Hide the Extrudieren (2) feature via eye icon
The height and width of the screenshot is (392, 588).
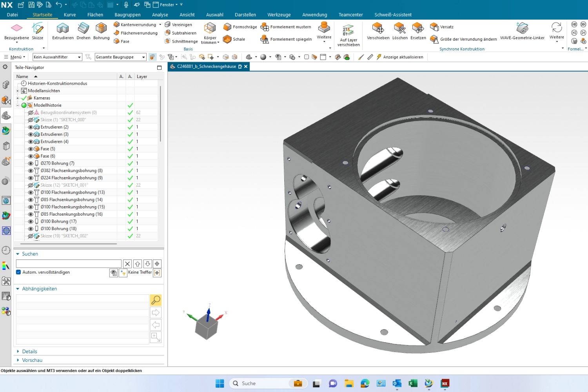(31, 127)
